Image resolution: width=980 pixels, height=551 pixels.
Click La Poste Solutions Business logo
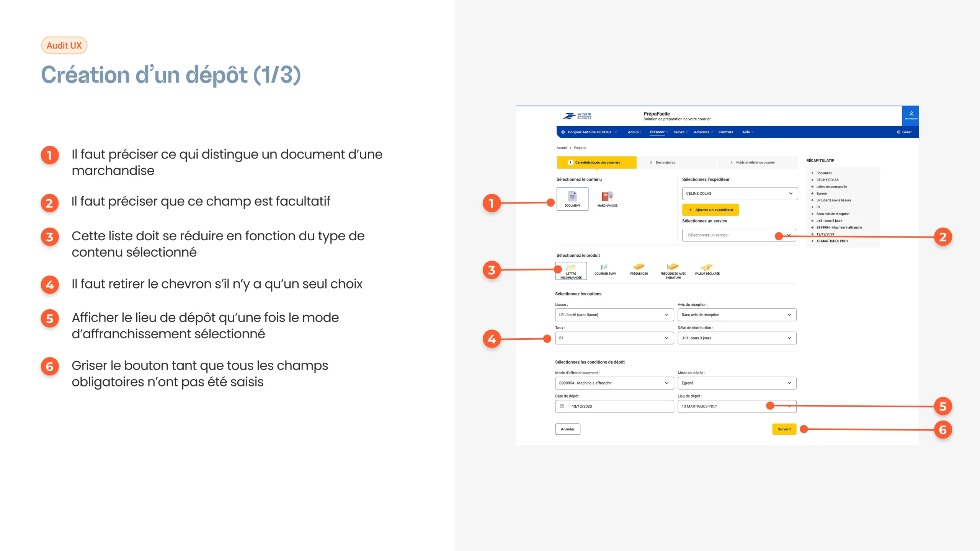click(x=577, y=116)
